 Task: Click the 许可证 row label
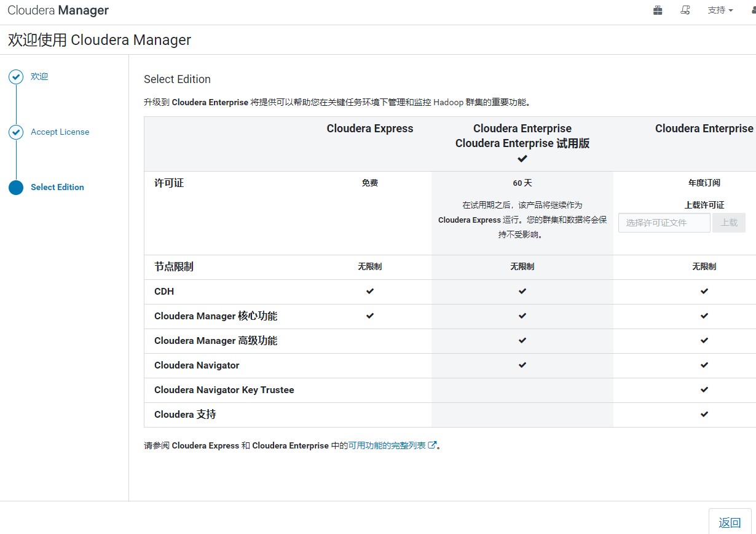coord(169,183)
